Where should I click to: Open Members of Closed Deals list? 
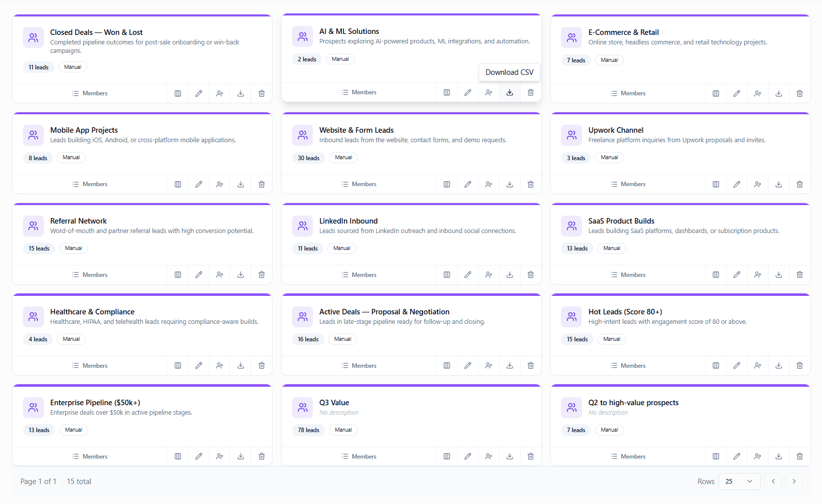90,93
